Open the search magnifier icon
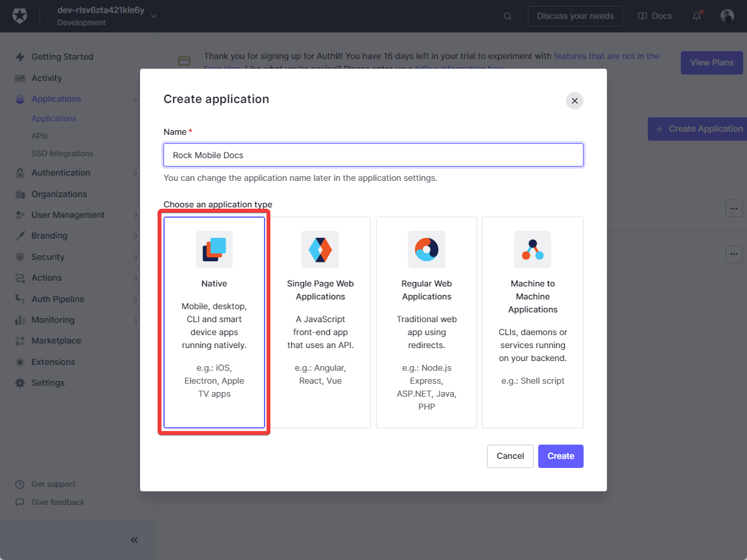Viewport: 747px width, 560px height. [508, 16]
